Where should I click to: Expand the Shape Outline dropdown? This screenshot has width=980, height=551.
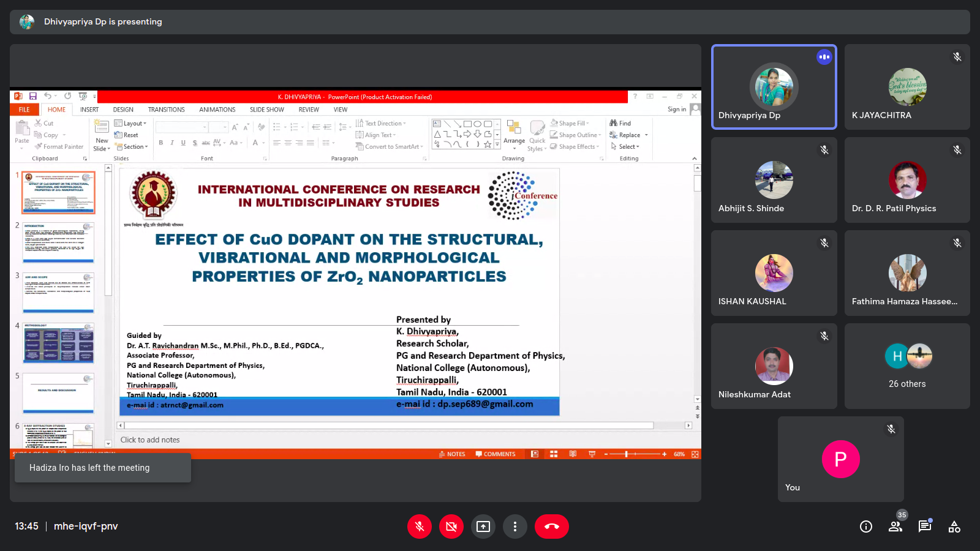pyautogui.click(x=576, y=135)
